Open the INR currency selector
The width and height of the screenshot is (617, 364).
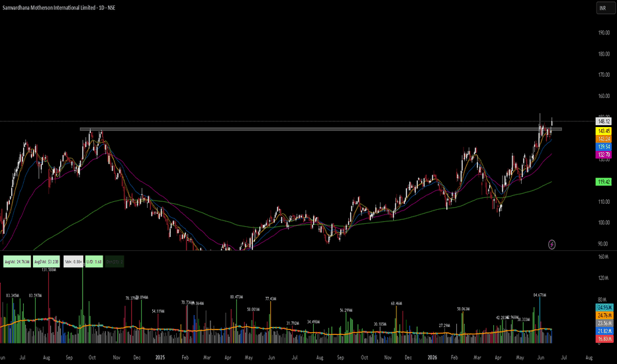click(x=602, y=8)
